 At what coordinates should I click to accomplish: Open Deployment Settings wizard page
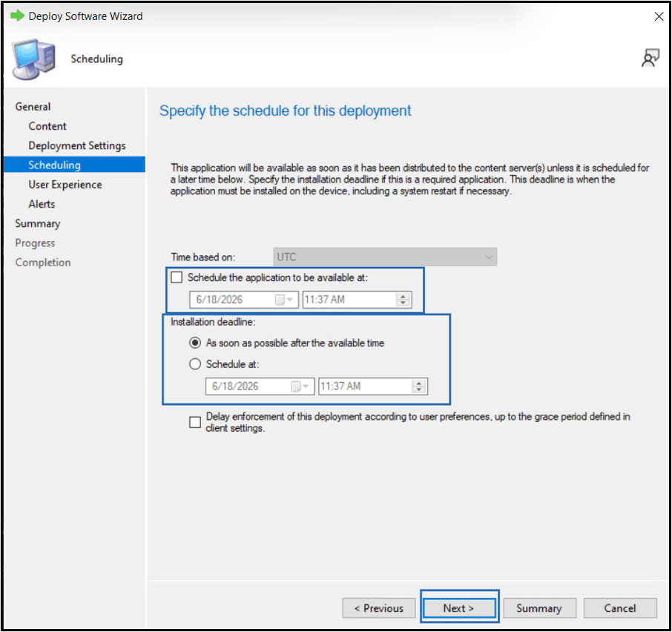tap(77, 145)
